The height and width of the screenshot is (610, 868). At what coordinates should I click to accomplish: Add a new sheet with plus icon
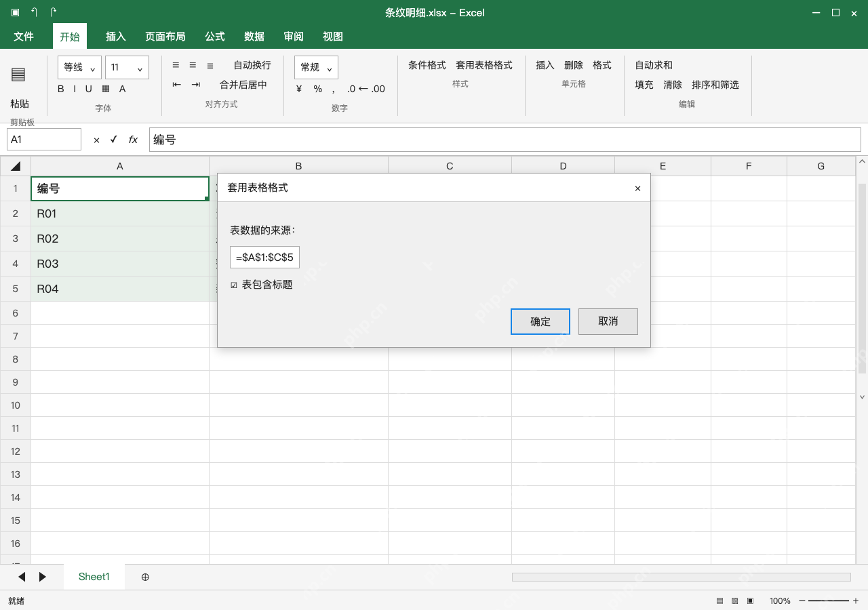(x=145, y=577)
